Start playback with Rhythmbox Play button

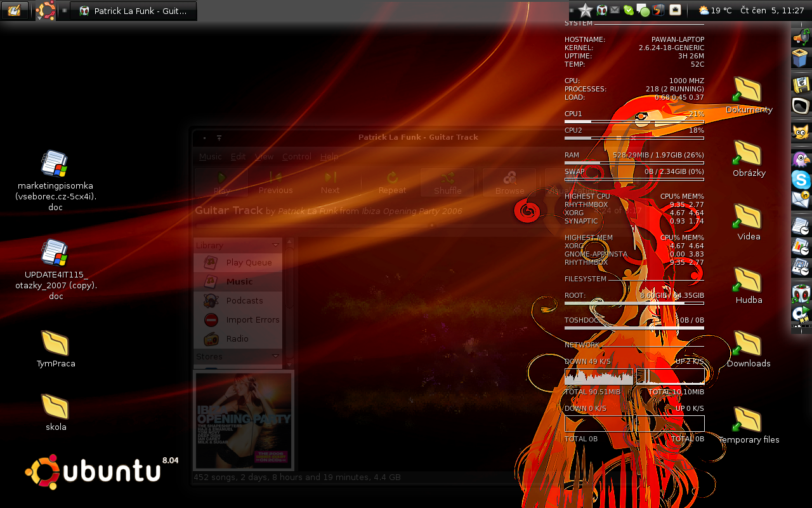point(221,183)
